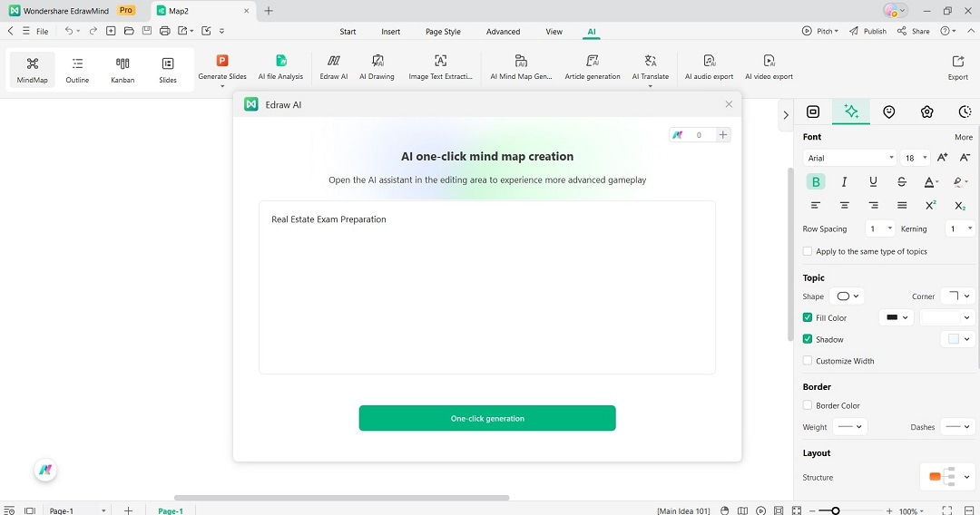Toggle italic text formatting
This screenshot has width=980, height=515.
coord(845,181)
